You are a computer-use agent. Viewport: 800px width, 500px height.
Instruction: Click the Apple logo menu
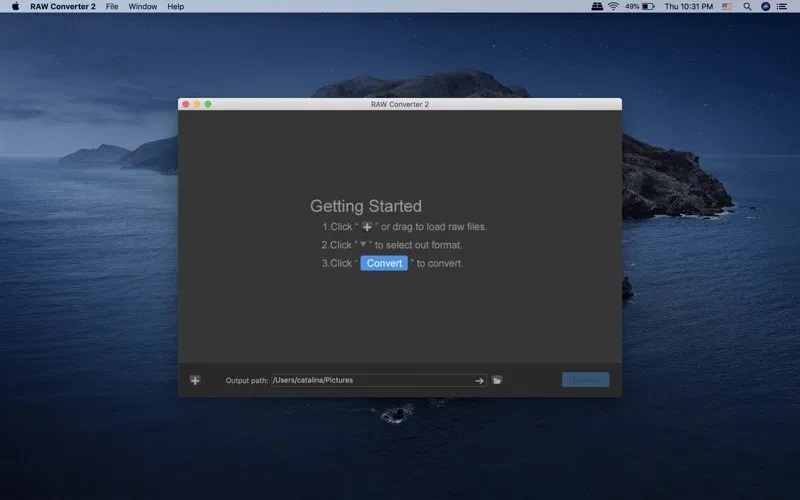(15, 6)
